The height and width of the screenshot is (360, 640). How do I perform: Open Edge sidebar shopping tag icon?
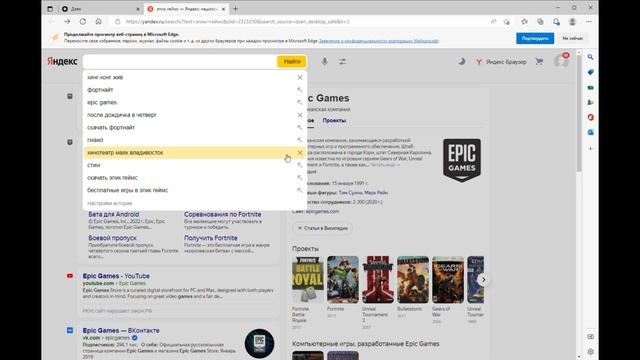(x=591, y=72)
